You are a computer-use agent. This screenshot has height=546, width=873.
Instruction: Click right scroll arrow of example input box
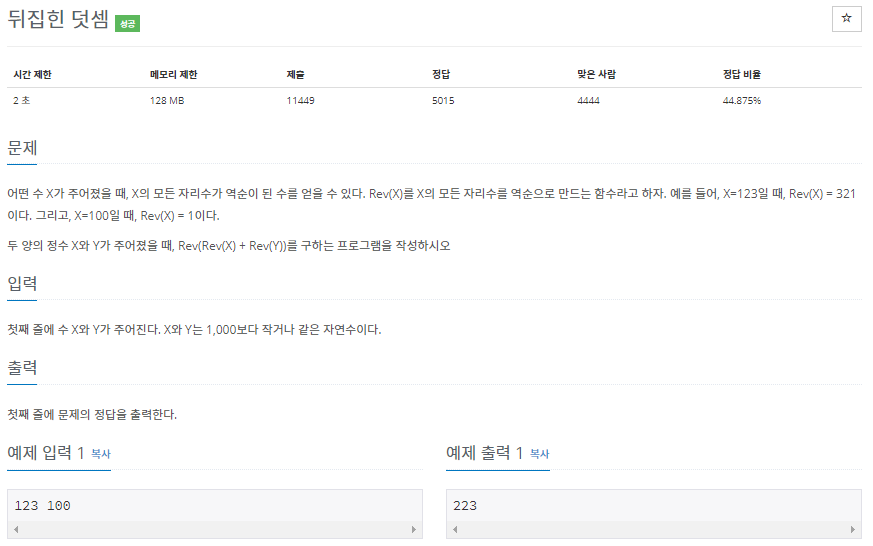[414, 529]
